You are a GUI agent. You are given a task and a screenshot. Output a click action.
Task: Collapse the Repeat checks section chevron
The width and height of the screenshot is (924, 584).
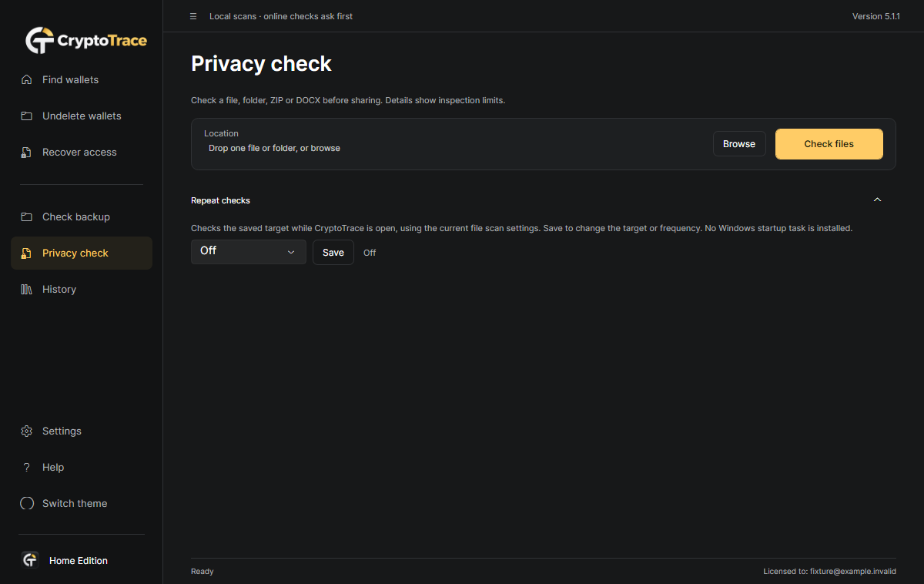pyautogui.click(x=877, y=200)
